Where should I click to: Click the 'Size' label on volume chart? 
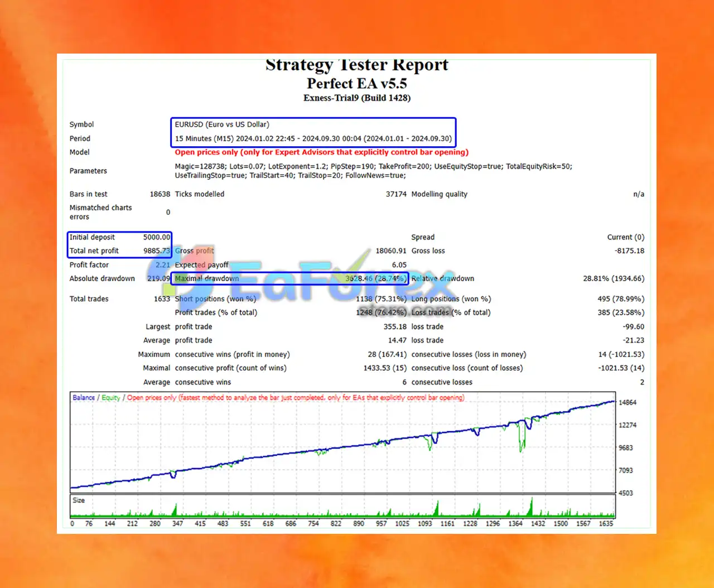79,500
